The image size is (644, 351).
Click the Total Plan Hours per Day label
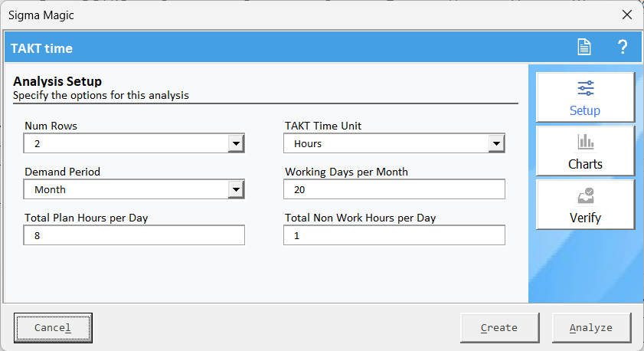(87, 218)
